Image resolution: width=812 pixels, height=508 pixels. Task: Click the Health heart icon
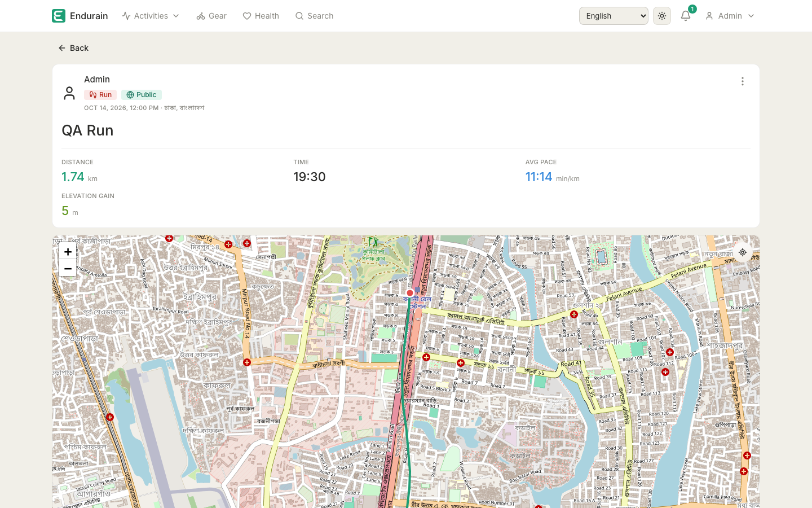click(x=247, y=16)
